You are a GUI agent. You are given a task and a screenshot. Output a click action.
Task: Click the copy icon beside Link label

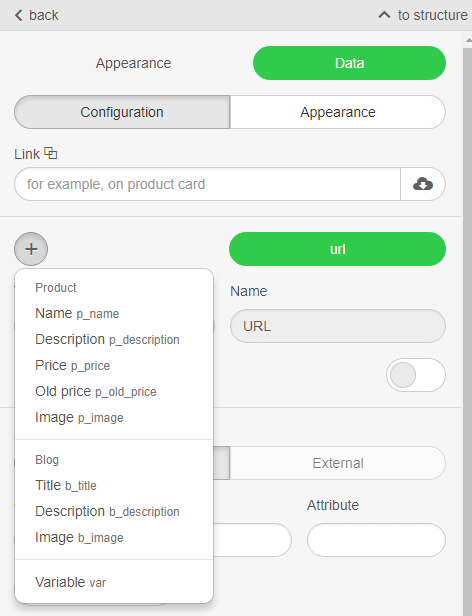[50, 153]
